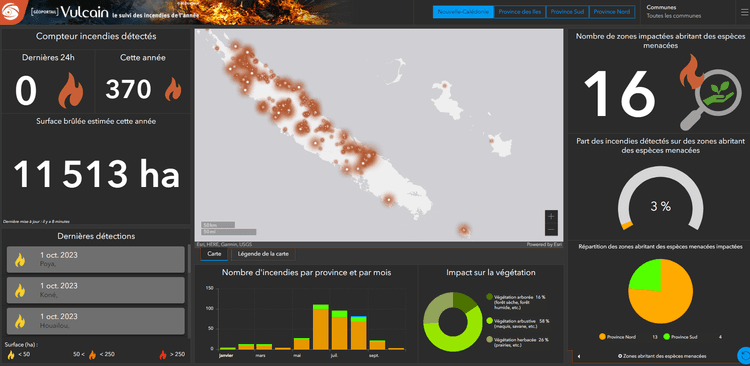
Task: Open the hamburger menu icon at top right
Action: 743,12
